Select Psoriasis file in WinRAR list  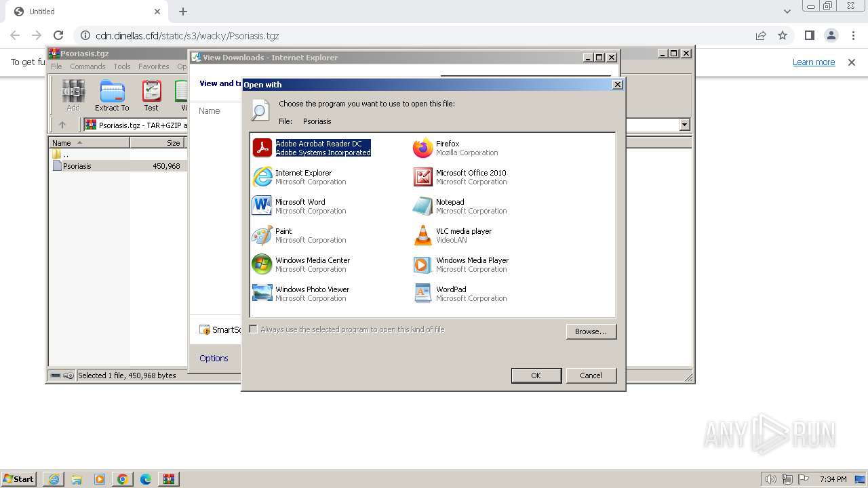click(x=117, y=166)
